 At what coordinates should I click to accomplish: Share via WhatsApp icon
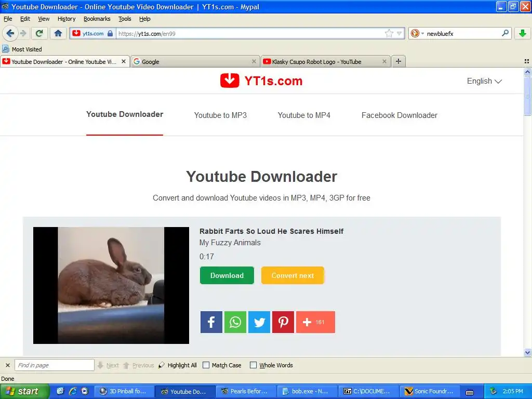pyautogui.click(x=235, y=322)
